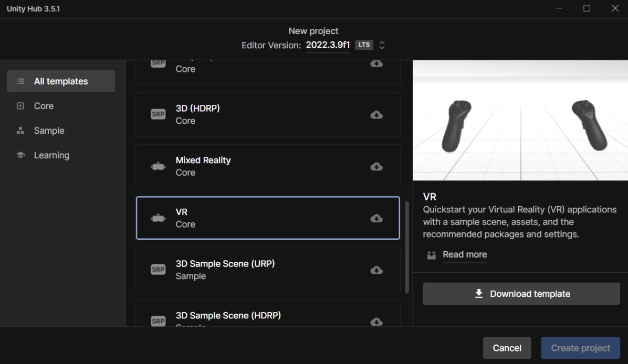Show the Sample templates category

pyautogui.click(x=49, y=131)
